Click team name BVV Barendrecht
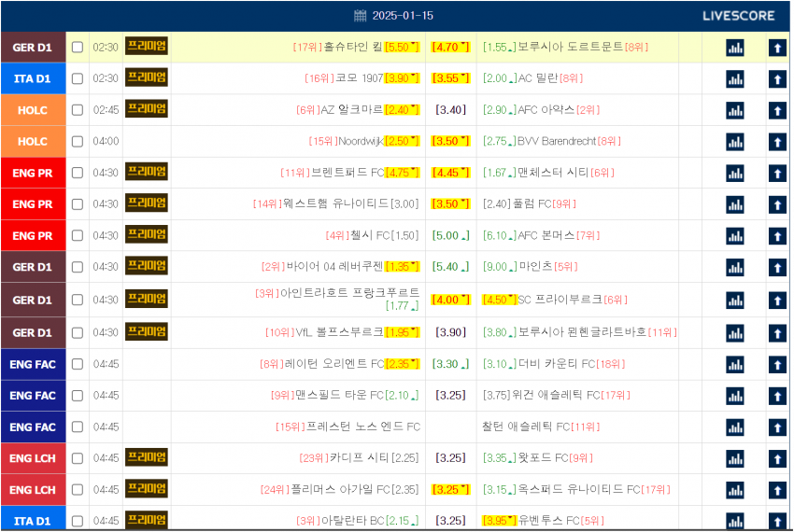 (557, 141)
